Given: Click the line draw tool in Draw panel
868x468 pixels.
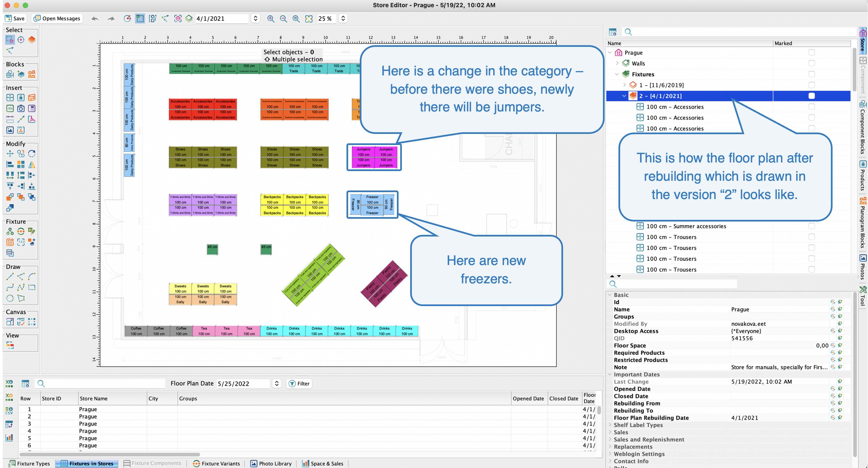Looking at the screenshot, I should [x=10, y=277].
